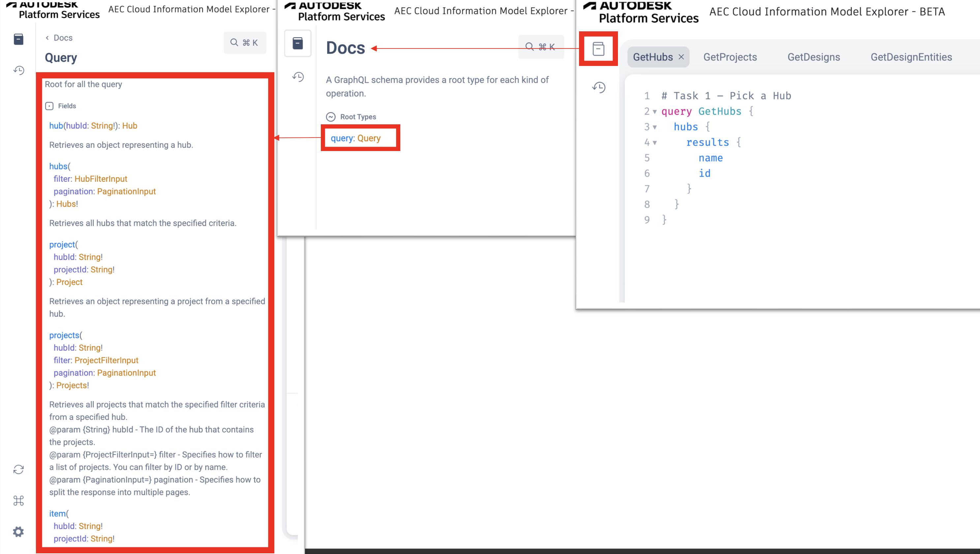Image resolution: width=980 pixels, height=554 pixels.
Task: Click the re-fetch schema refresh icon
Action: coord(18,470)
